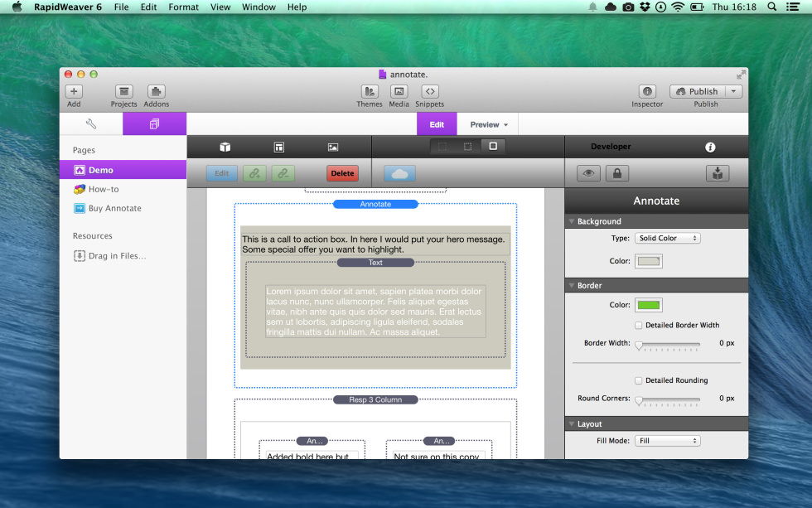
Task: Click the Border Width slider
Action: [668, 345]
